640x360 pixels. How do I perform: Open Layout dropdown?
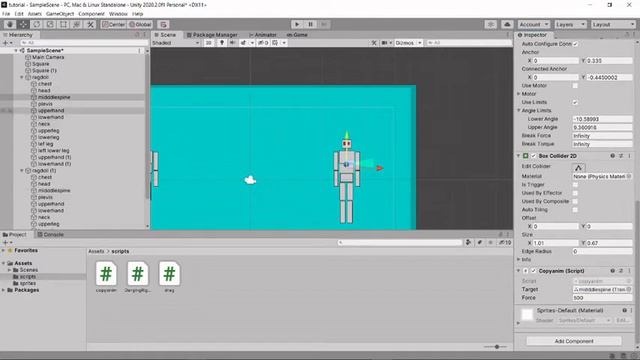(x=613, y=24)
